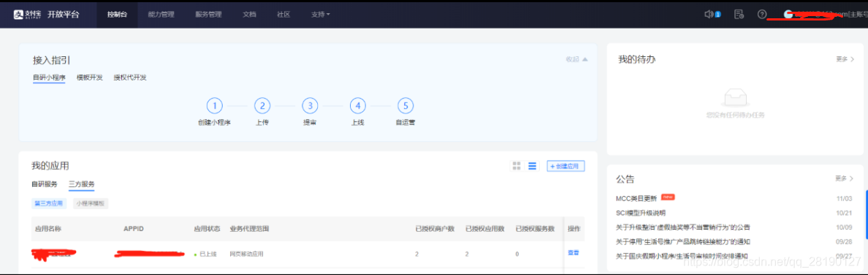Click step 3 circle 提审
Viewport: 868px width, 275px height.
point(310,105)
